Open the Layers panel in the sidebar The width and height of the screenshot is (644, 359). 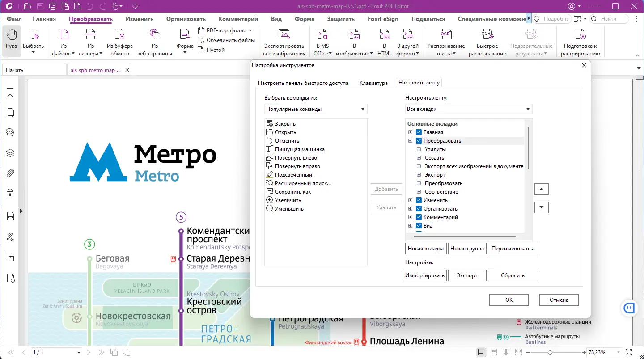[10, 153]
